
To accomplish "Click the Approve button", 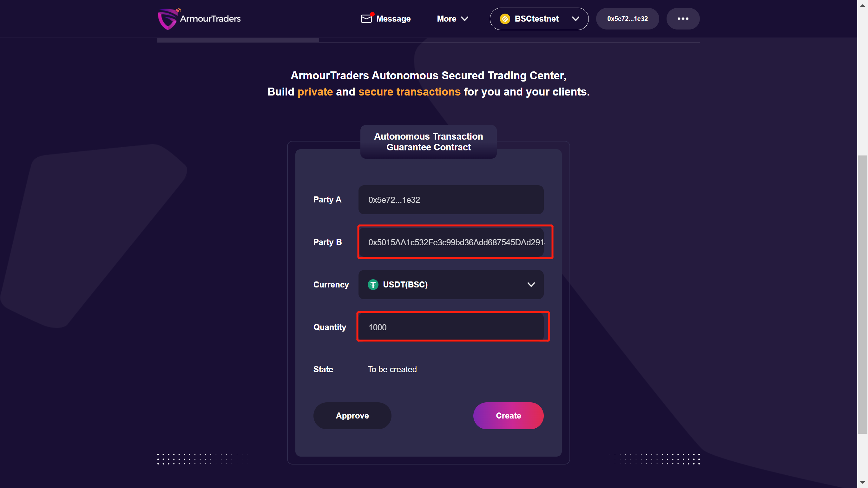I will (x=352, y=416).
